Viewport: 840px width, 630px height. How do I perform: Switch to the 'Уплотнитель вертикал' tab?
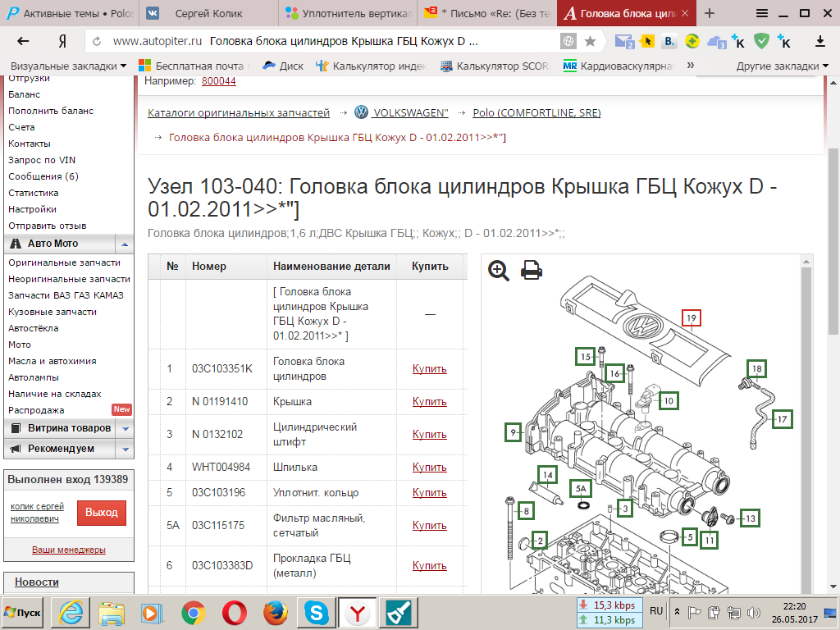pos(348,13)
